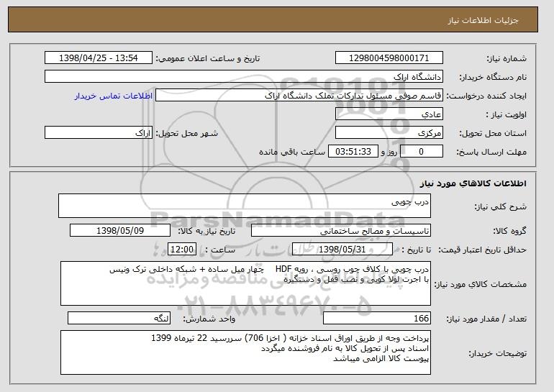The width and height of the screenshot is (554, 392).
Task: Click the label شهر محل تحویل
Action: (x=187, y=133)
